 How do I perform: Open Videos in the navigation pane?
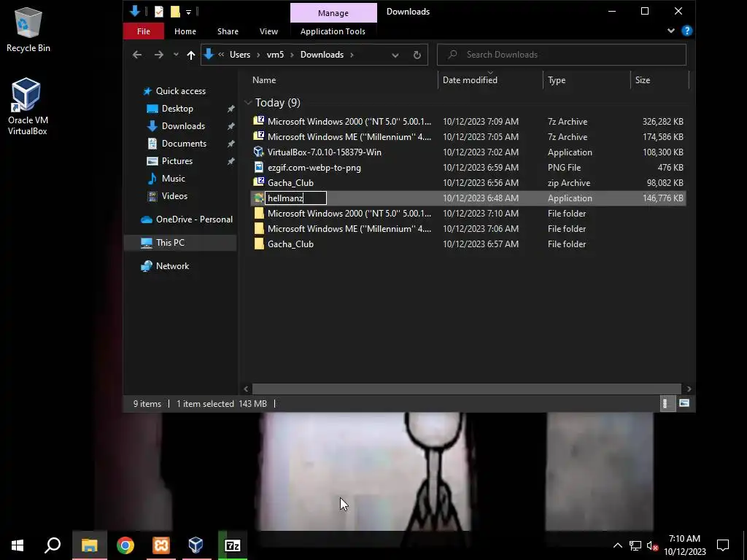174,195
